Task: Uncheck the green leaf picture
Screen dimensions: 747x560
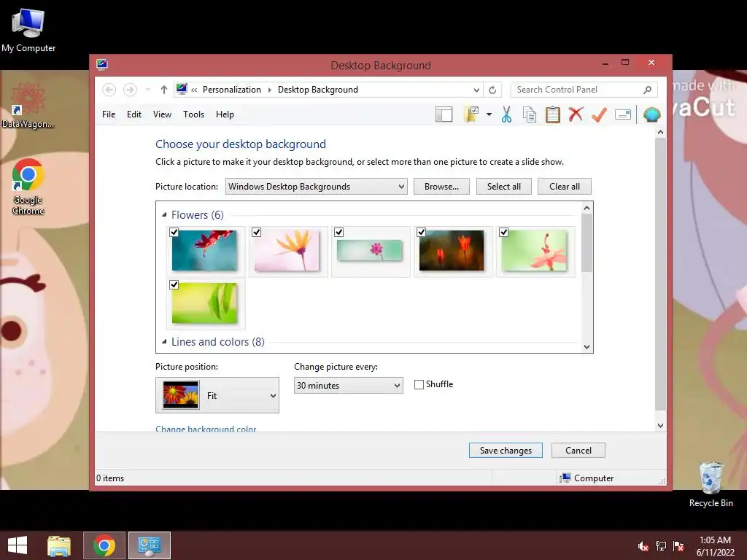Action: pos(174,284)
